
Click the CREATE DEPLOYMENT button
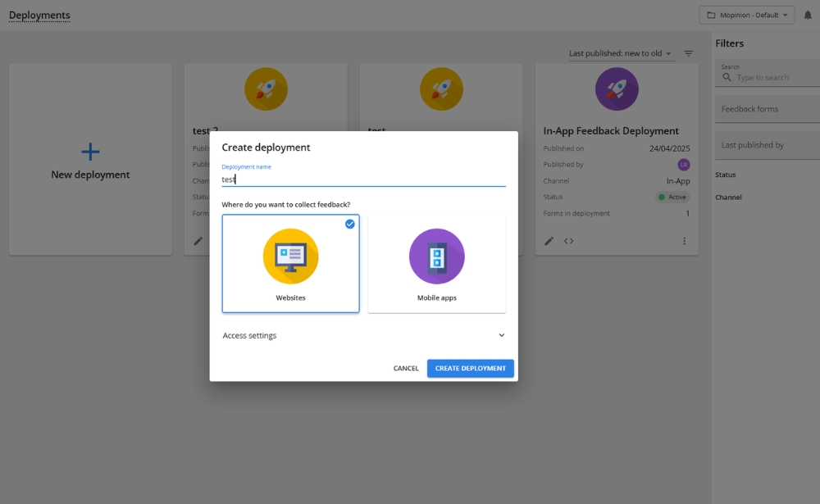pos(470,368)
